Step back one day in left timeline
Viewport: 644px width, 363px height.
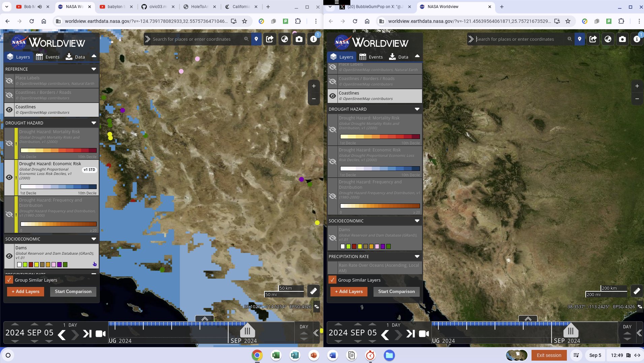pos(62,335)
